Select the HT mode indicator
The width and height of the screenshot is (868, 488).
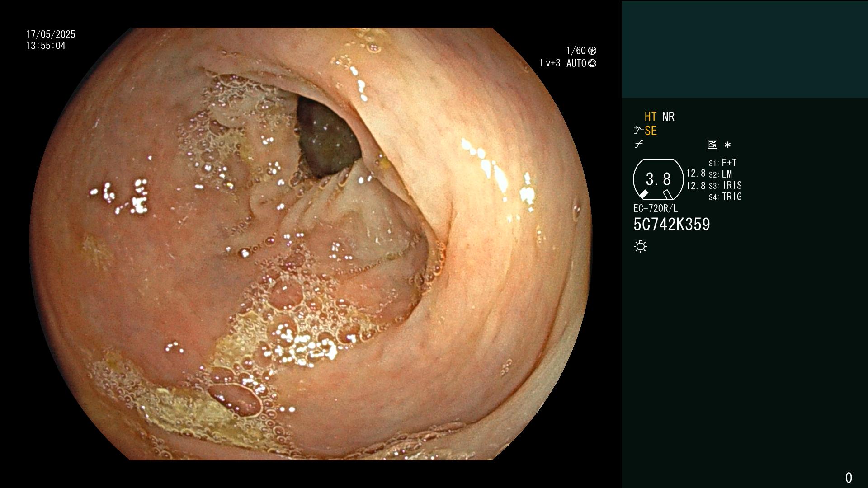click(651, 117)
